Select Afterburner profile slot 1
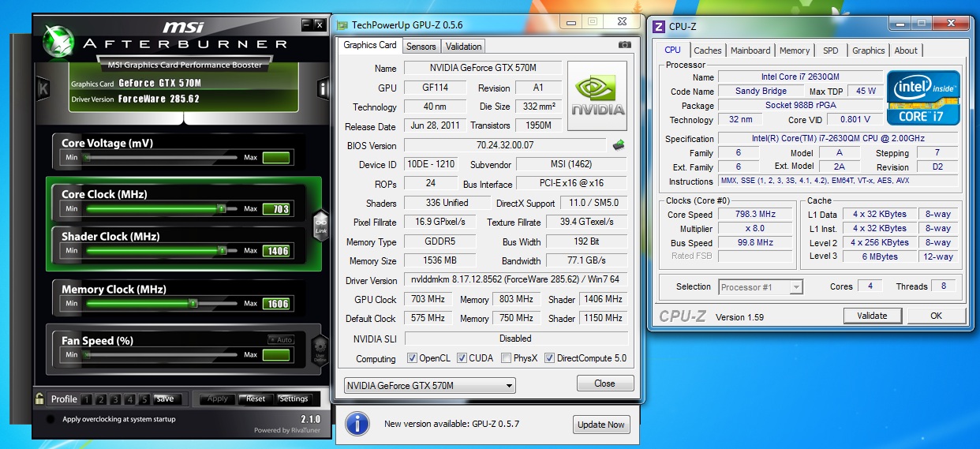The image size is (980, 449). point(88,399)
